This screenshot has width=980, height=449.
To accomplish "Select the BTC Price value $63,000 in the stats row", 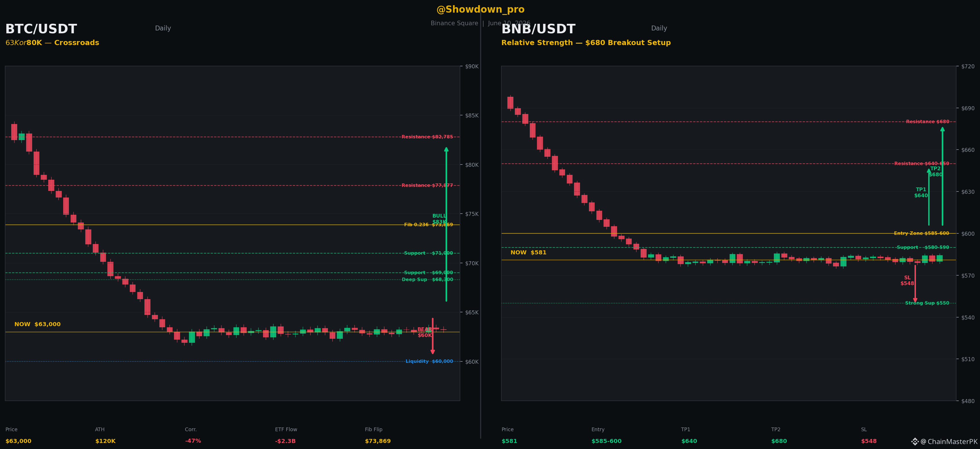I will [x=18, y=441].
